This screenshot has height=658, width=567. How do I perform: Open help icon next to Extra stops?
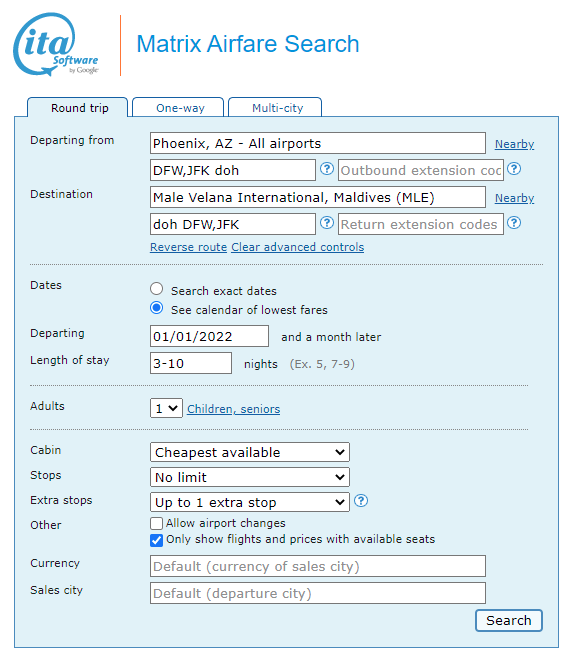[361, 501]
